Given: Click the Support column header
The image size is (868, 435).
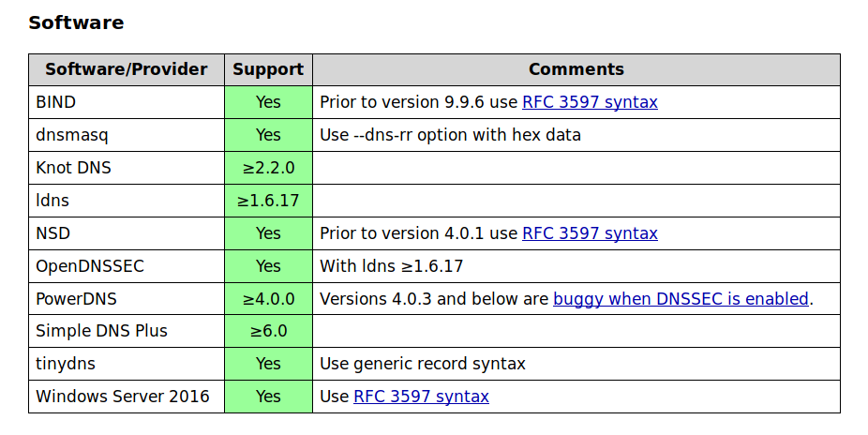Looking at the screenshot, I should (x=268, y=69).
